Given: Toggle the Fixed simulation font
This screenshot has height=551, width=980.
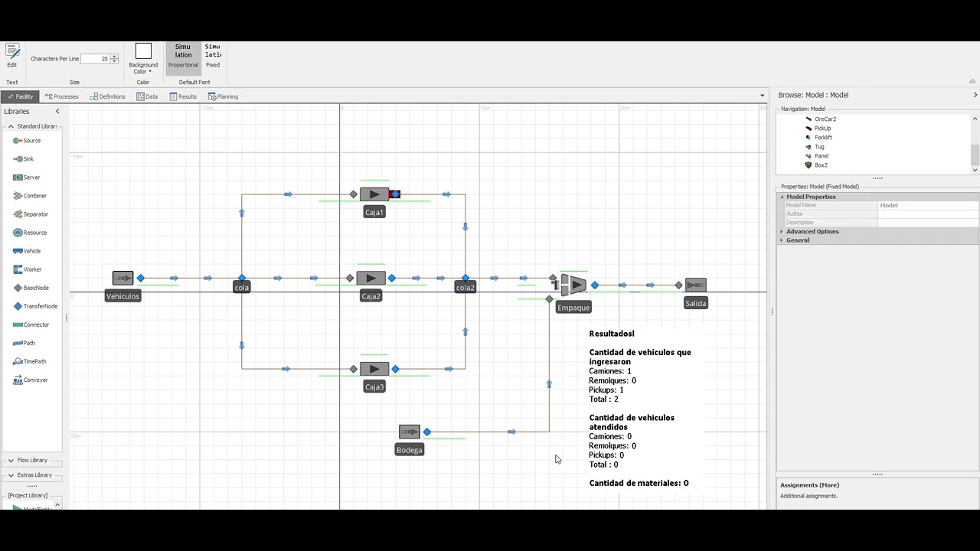Looking at the screenshot, I should [213, 56].
